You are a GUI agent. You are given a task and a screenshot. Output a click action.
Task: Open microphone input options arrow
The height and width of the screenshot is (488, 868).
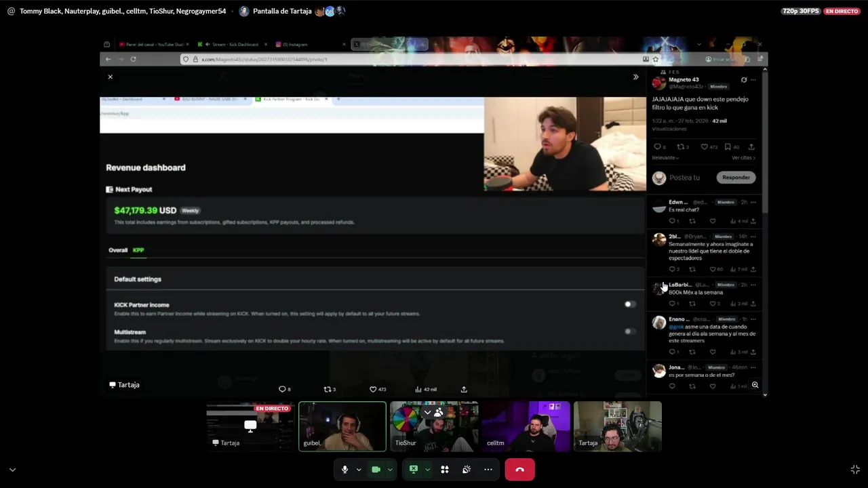(359, 470)
